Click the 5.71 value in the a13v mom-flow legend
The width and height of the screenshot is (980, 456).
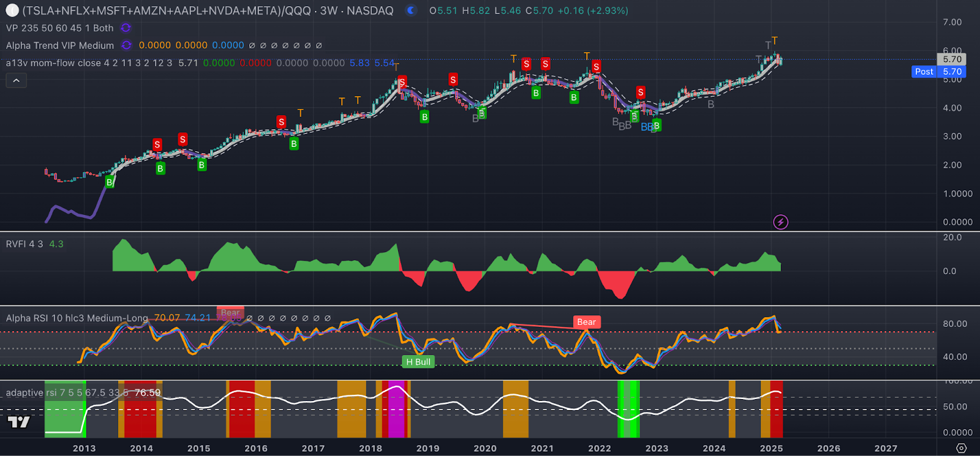[188, 63]
